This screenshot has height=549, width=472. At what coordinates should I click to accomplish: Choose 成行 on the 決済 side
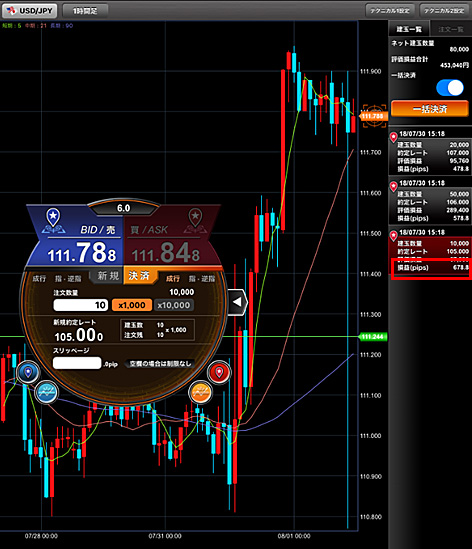173,279
